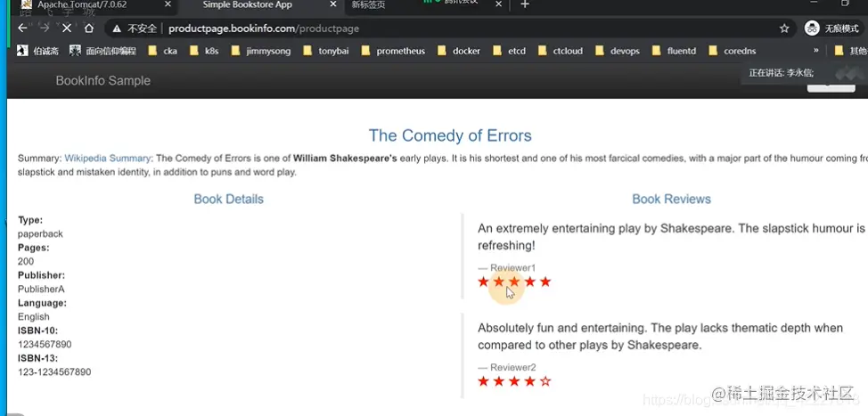
Task: Click the BookInfo Sample header link
Action: pyautogui.click(x=103, y=81)
